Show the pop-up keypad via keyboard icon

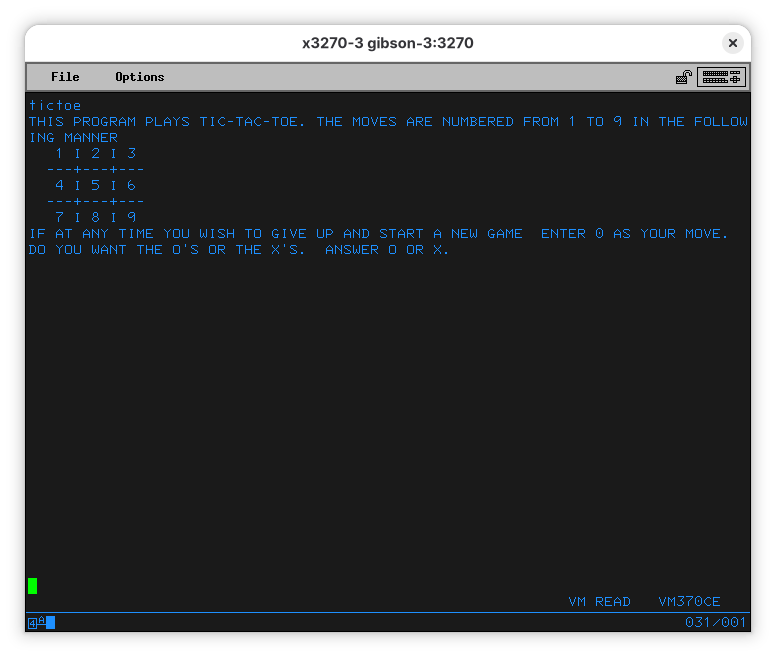point(721,77)
